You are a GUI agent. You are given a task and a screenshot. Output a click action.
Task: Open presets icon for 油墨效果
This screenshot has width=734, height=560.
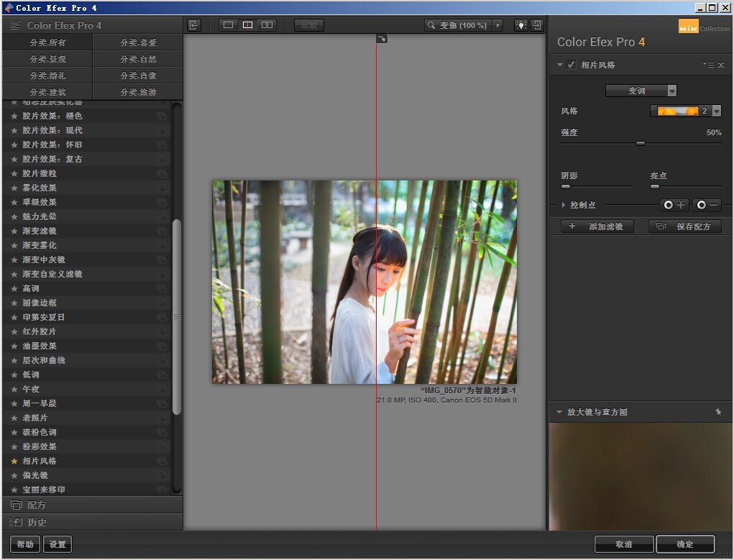coord(162,346)
